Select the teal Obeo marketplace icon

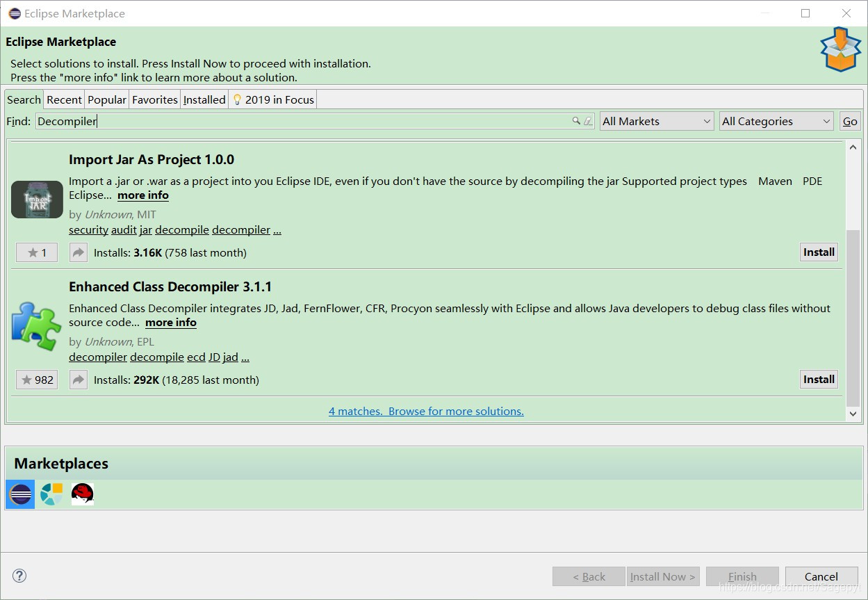pyautogui.click(x=51, y=494)
